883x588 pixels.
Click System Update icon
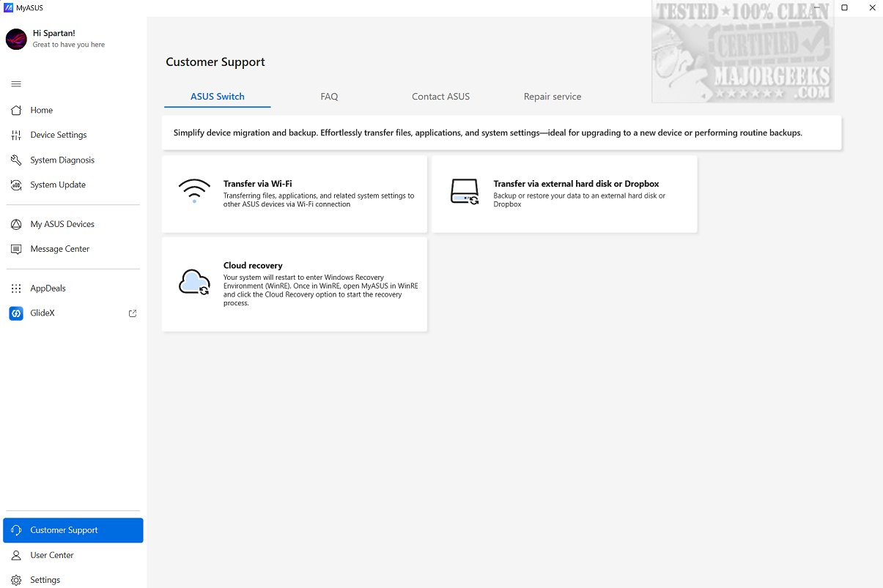pyautogui.click(x=16, y=185)
